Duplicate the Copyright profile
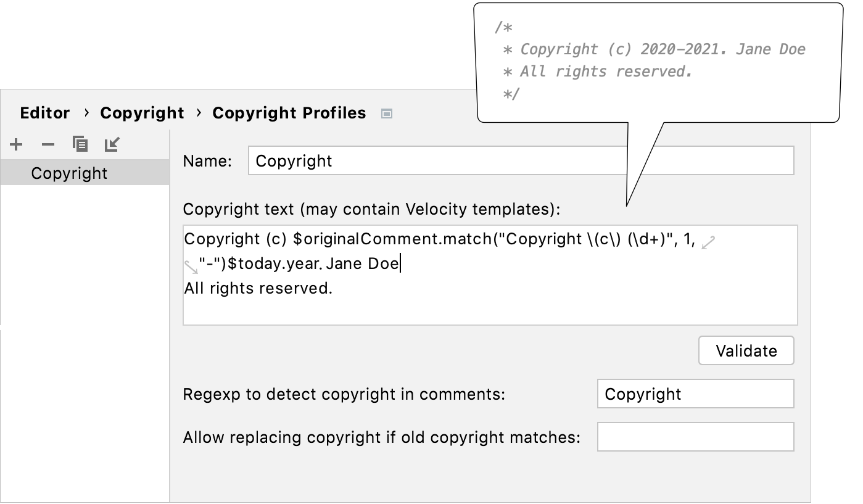The width and height of the screenshot is (863, 504). (79, 144)
